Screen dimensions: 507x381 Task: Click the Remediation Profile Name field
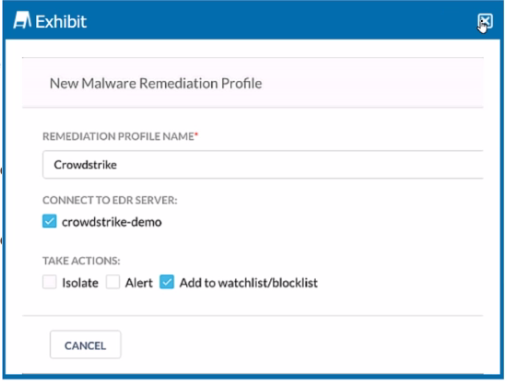(263, 165)
